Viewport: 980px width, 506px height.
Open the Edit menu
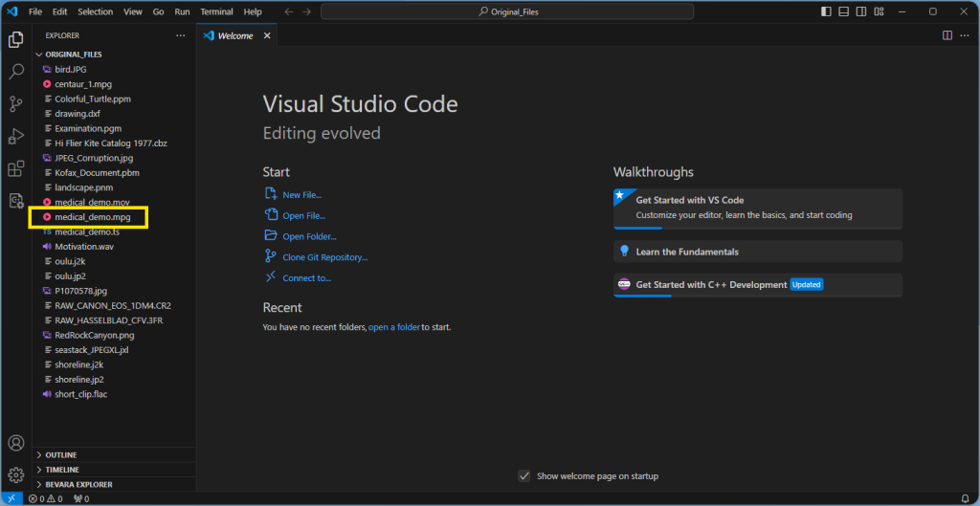coord(60,11)
